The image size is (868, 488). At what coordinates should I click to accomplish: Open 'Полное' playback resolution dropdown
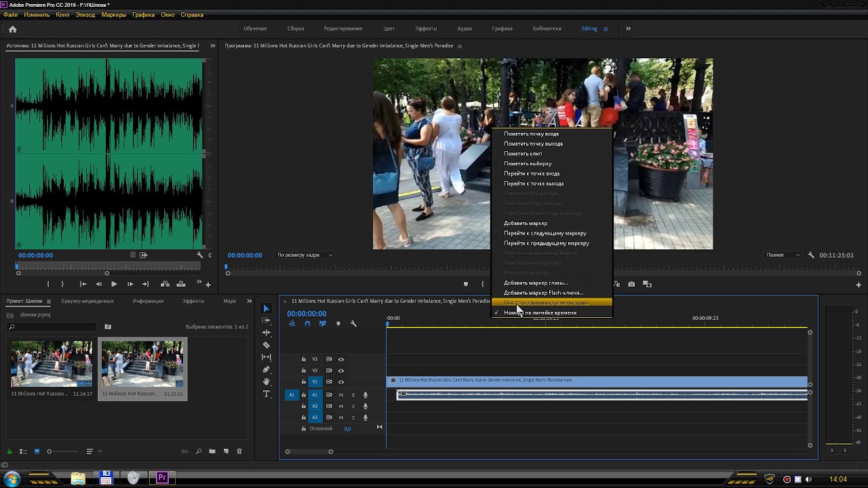point(784,255)
